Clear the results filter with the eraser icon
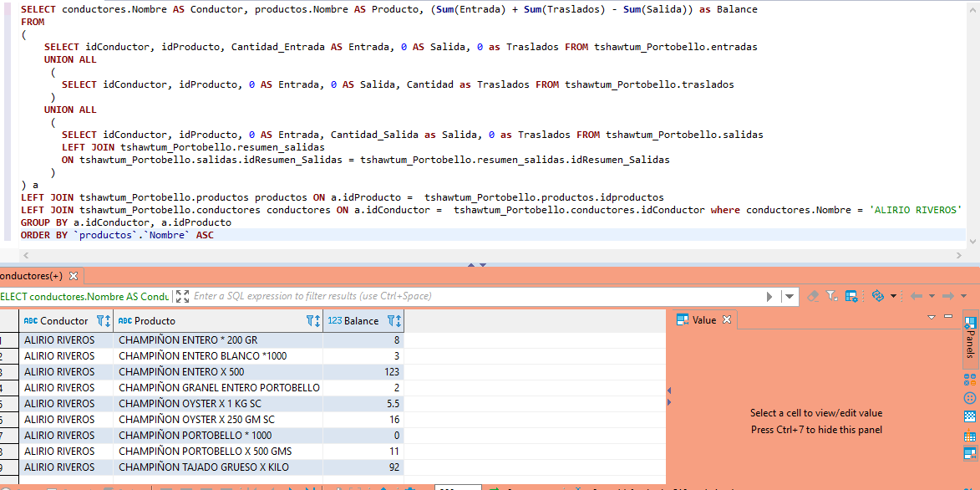Screen dimensions: 980x490 (814, 296)
